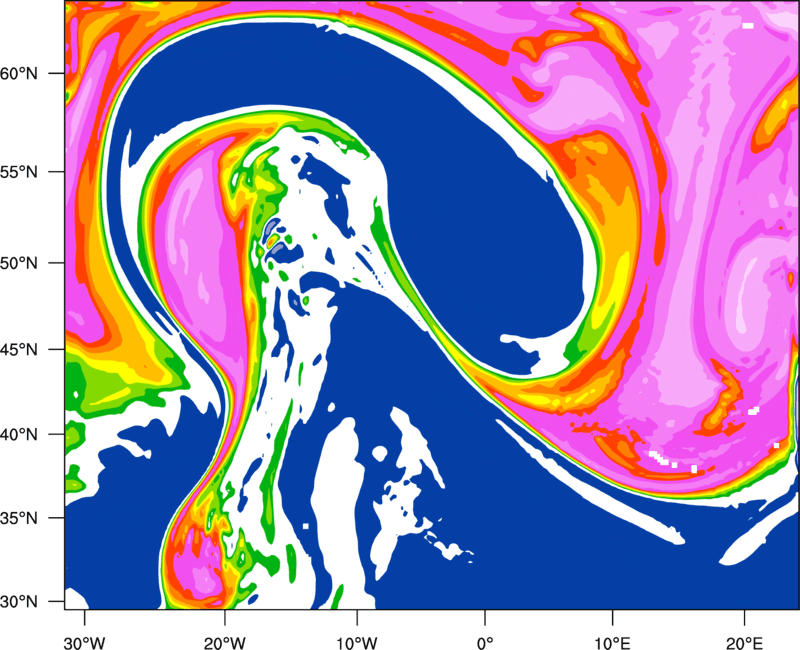Click the 35°N latitude axis label
Image resolution: width=800 pixels, height=650 pixels.
pos(19,518)
